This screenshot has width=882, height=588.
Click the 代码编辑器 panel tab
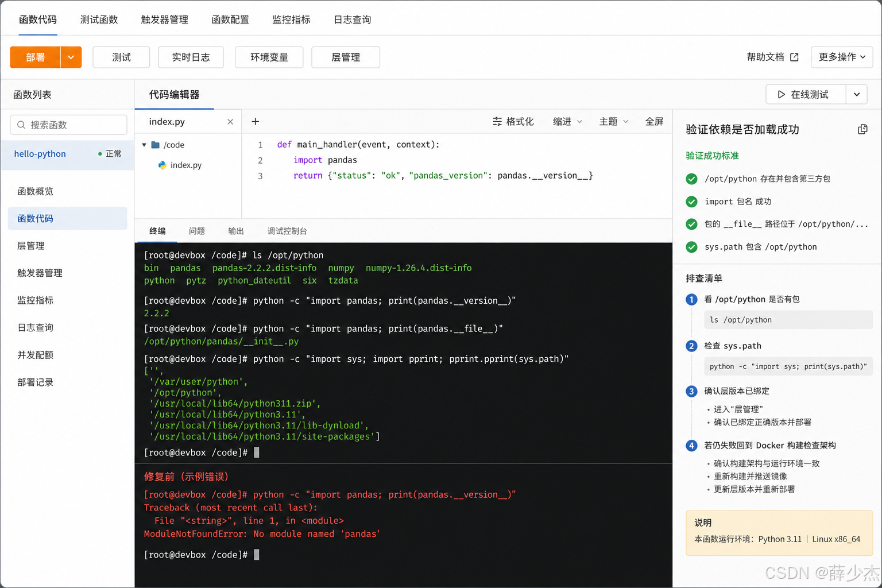point(174,94)
